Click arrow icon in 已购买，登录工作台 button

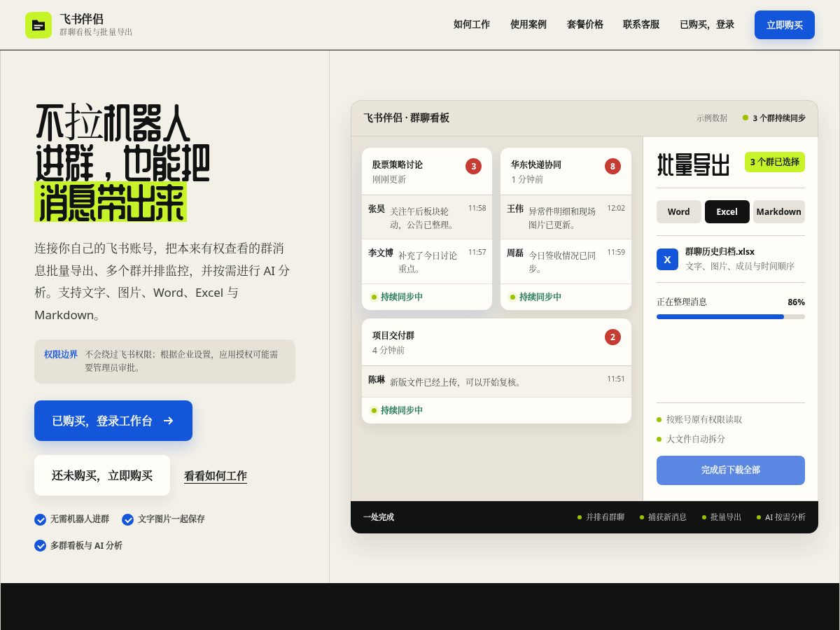pos(168,421)
